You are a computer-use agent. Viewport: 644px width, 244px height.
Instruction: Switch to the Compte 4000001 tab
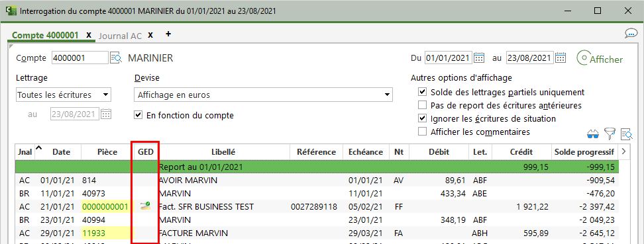45,35
